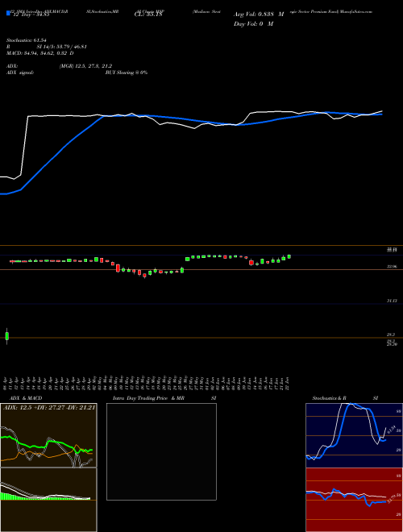Screen dimensions: 403x532
Task: Click the blue 12 Day SMA legend square
Action: click(8, 13)
